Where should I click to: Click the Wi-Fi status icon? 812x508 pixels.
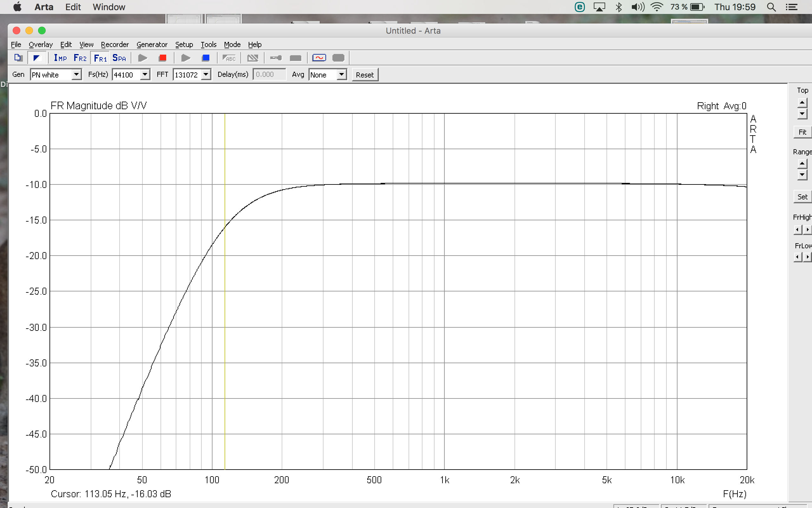656,7
